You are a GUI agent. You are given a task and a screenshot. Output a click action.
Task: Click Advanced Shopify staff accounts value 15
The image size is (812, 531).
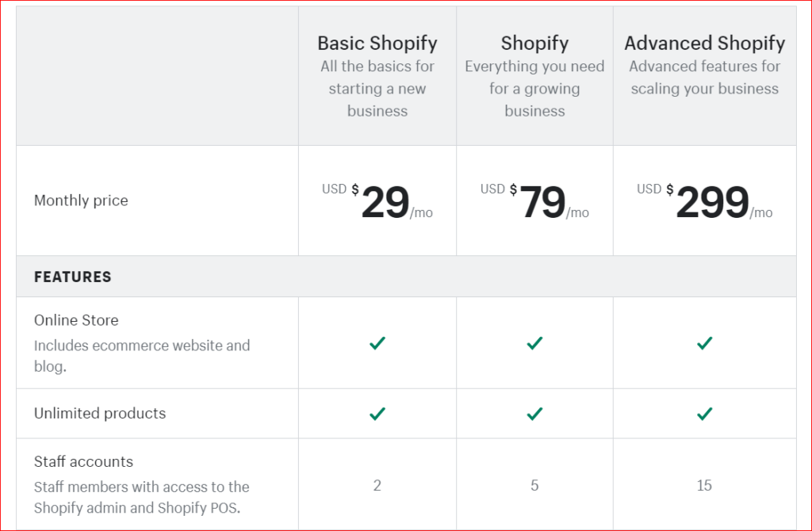[704, 485]
